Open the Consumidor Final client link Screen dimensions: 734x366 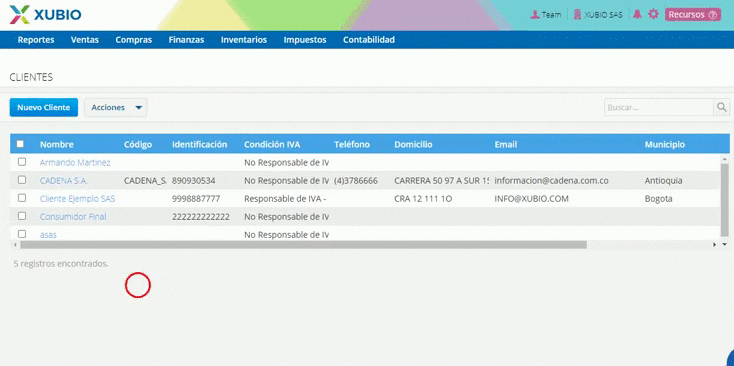pyautogui.click(x=73, y=217)
